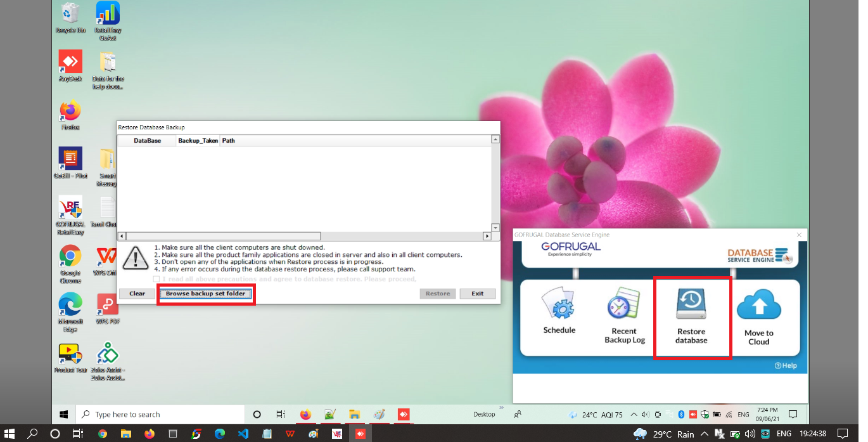Viewport: 868px width, 442px height.
Task: Open Start menu on the light remote taskbar
Action: [x=64, y=415]
